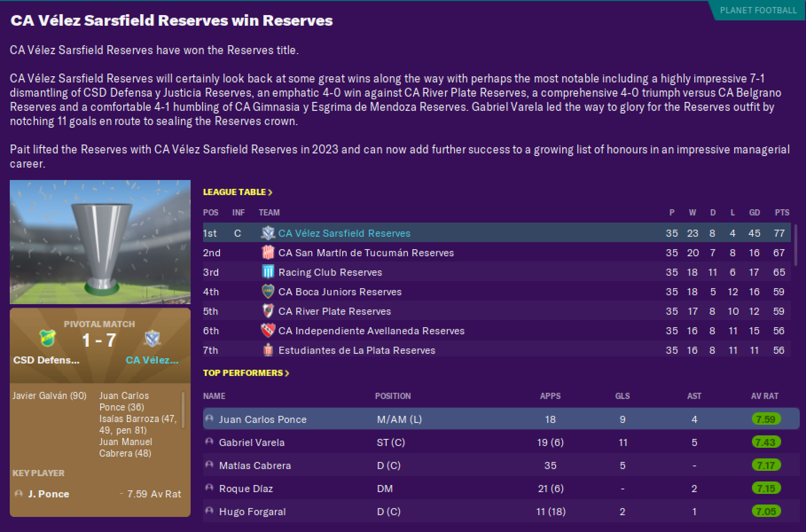Click the CSD Defens... team name in pivotal match
Image resolution: width=806 pixels, height=532 pixels.
point(47,360)
